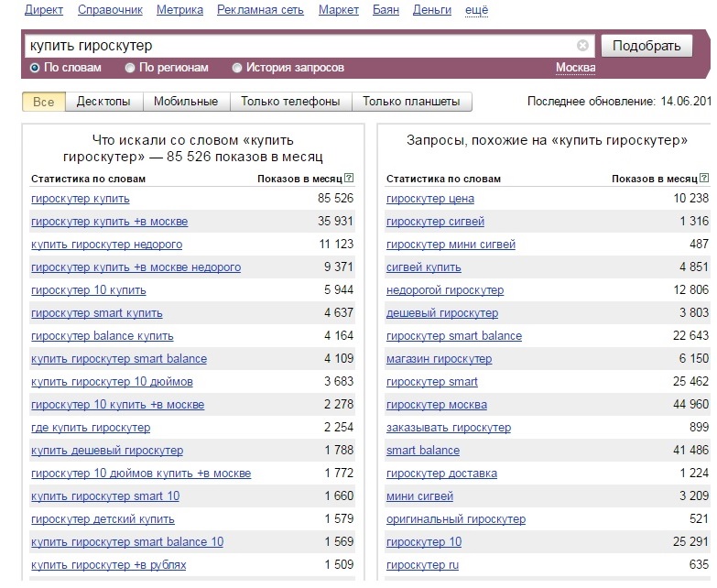Select the 'История запросов' radio button
Image resolution: width=717 pixels, height=588 pixels.
237,68
